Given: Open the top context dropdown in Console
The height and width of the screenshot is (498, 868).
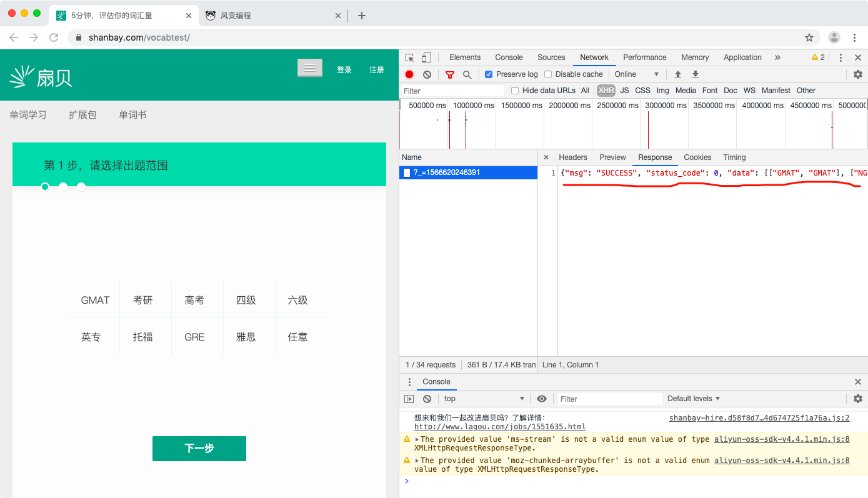Looking at the screenshot, I should tap(484, 399).
